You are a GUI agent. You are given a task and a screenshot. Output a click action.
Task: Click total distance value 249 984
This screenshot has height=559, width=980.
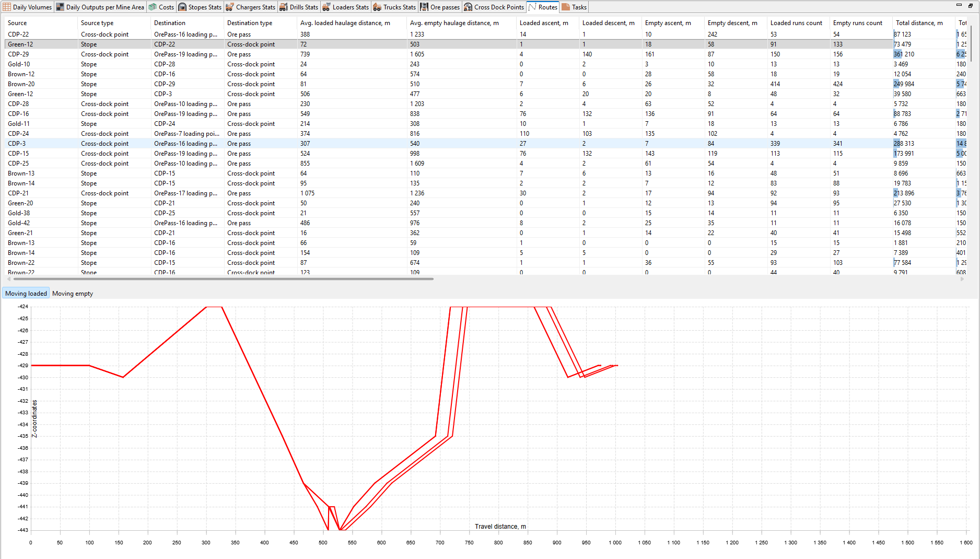[904, 84]
